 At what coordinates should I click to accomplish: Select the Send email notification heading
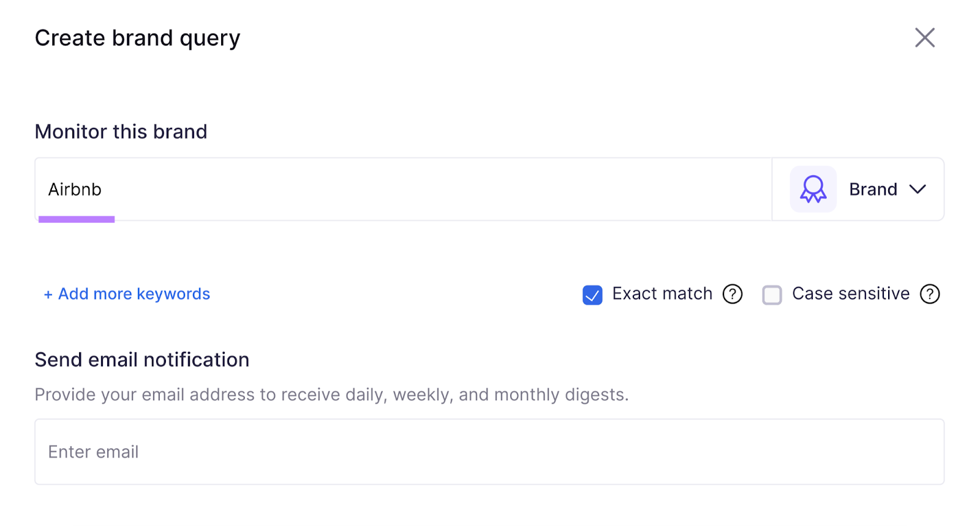pyautogui.click(x=141, y=359)
